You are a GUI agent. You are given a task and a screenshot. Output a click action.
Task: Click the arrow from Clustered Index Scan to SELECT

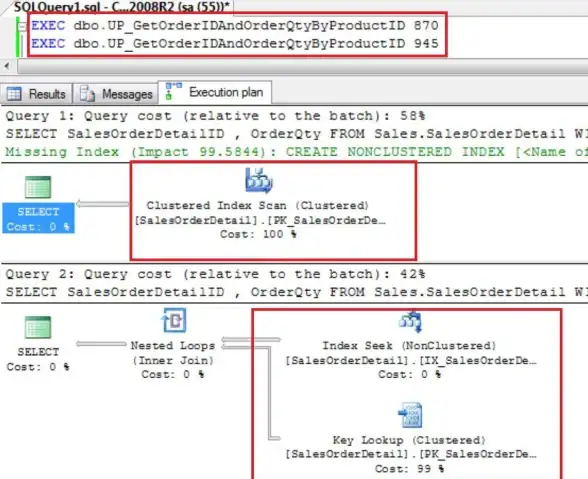(x=102, y=204)
